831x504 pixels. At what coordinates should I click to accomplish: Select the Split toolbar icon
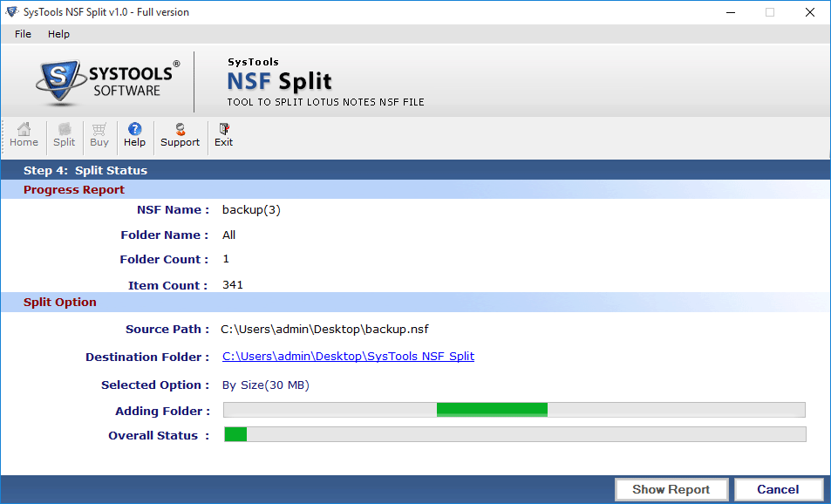(65, 135)
